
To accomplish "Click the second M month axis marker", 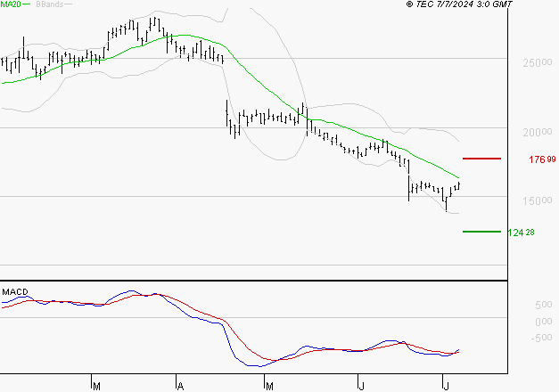I will [x=269, y=386].
